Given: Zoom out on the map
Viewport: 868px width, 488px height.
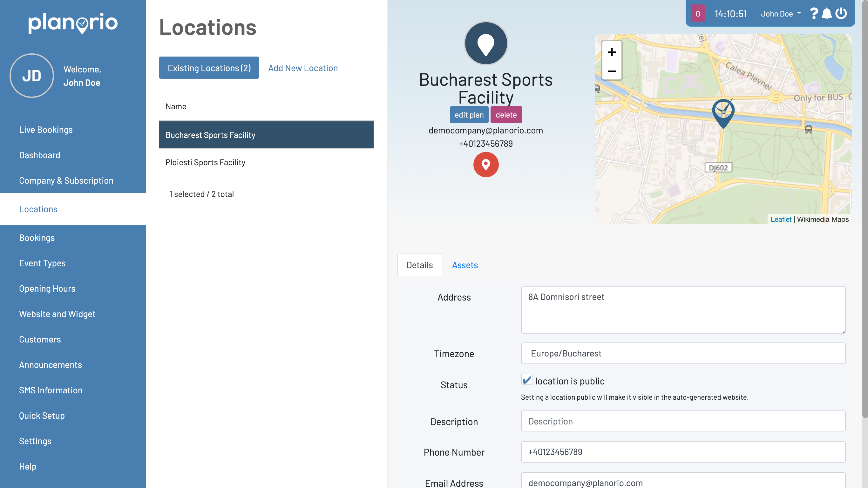Looking at the screenshot, I should click(x=612, y=71).
